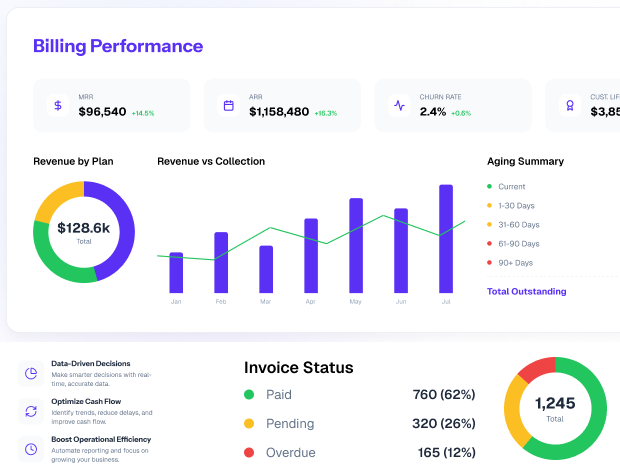Click the 90+ Days aging label
This screenshot has height=470, width=620.
(x=516, y=263)
